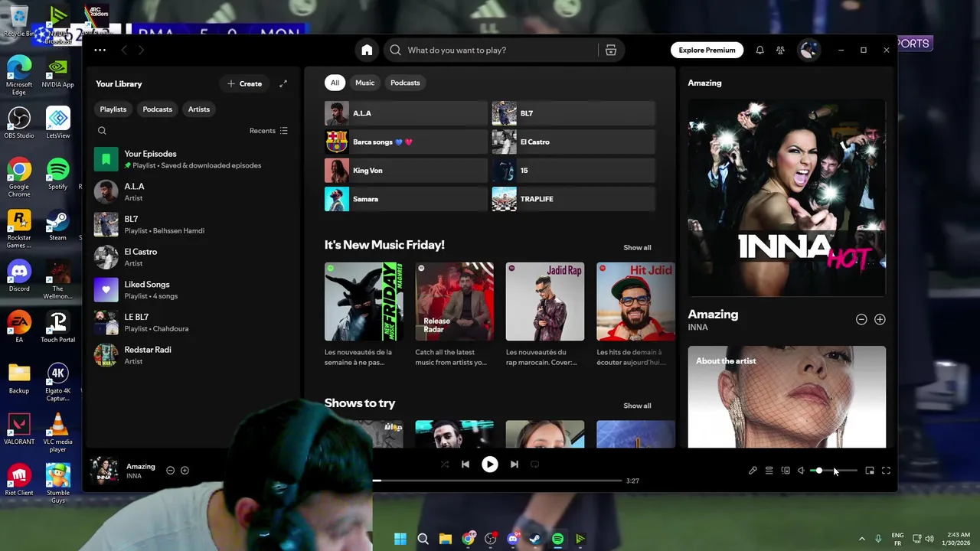Play the current track
This screenshot has height=551, width=980.
[490, 464]
